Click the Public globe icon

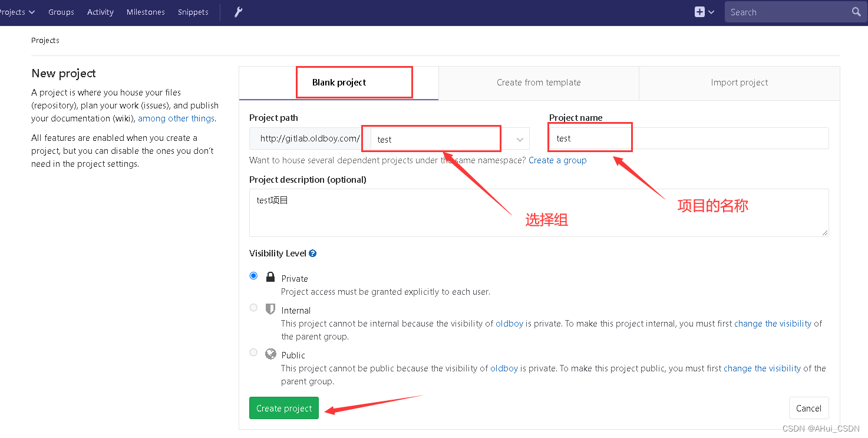coord(270,354)
